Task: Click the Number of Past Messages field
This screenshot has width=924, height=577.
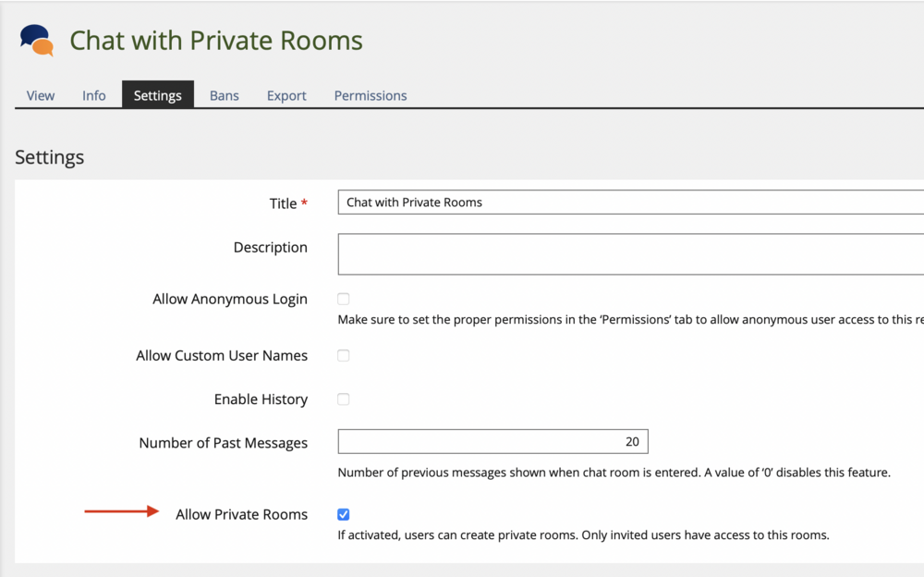Action: (x=492, y=442)
